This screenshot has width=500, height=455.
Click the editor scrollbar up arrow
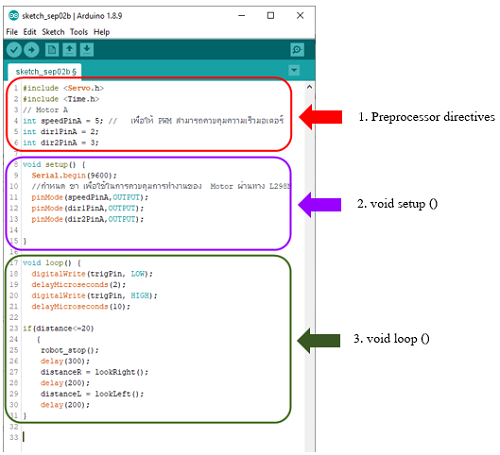pyautogui.click(x=309, y=87)
